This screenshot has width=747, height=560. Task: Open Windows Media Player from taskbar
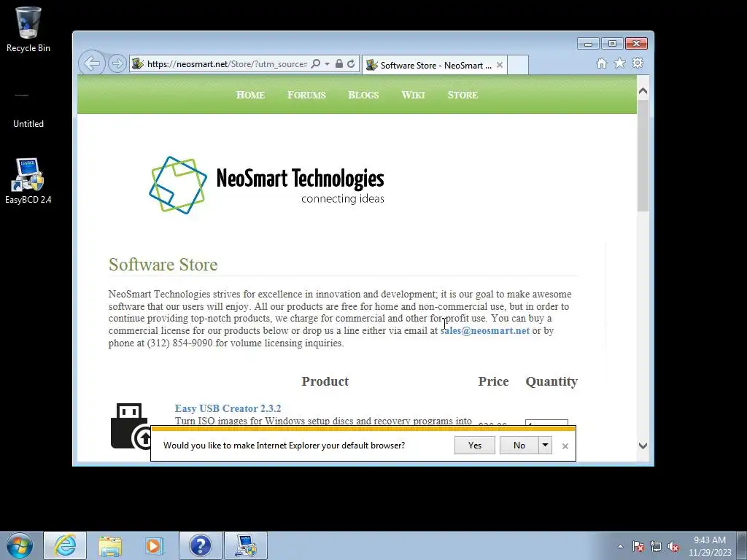pos(155,545)
